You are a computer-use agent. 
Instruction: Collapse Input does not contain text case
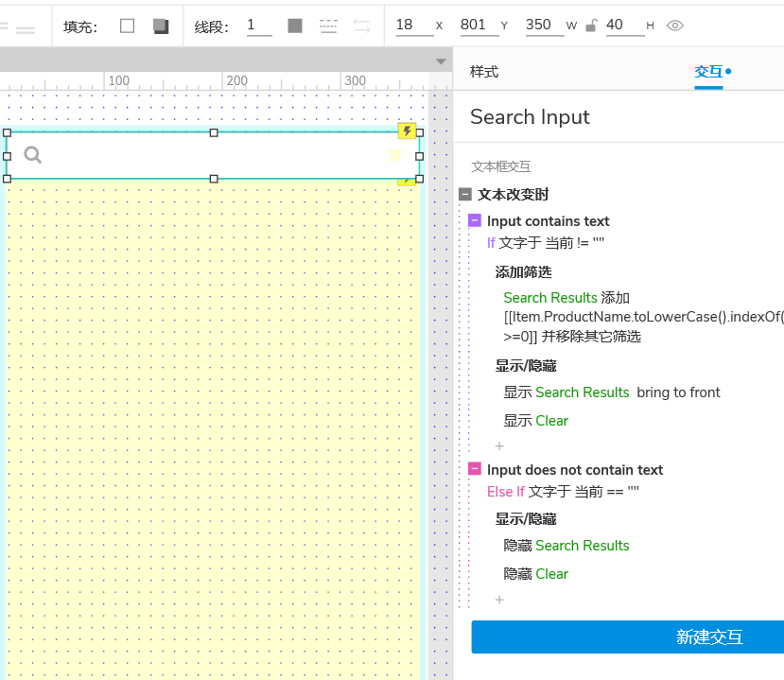475,470
